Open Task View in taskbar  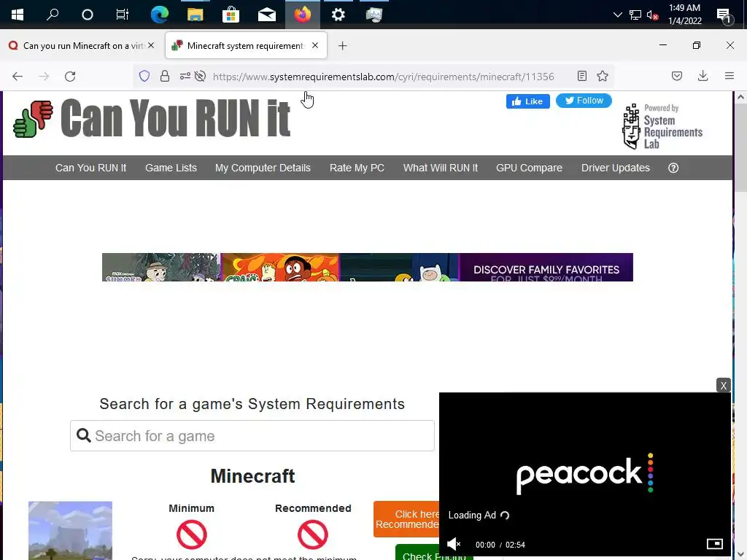[x=123, y=15]
